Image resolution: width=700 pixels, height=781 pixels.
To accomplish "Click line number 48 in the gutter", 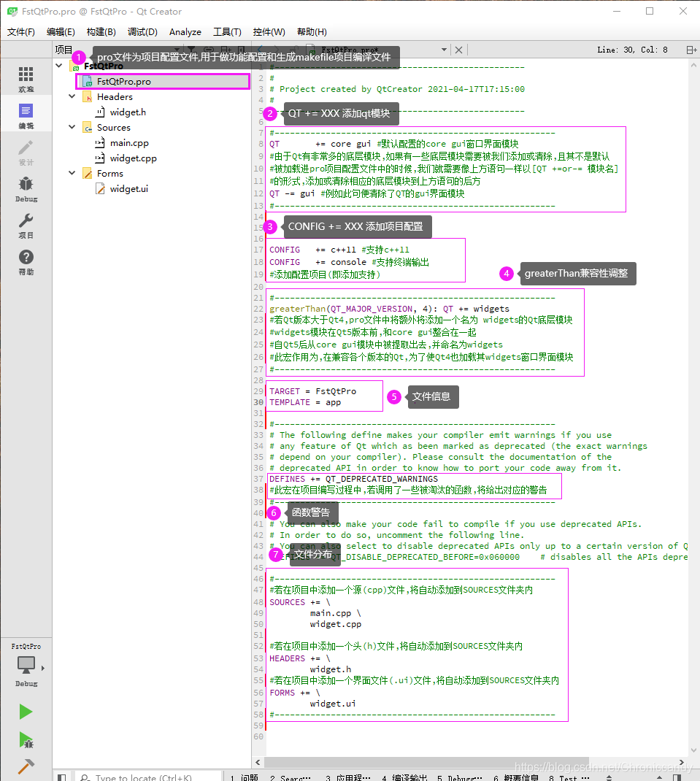I will click(x=258, y=601).
